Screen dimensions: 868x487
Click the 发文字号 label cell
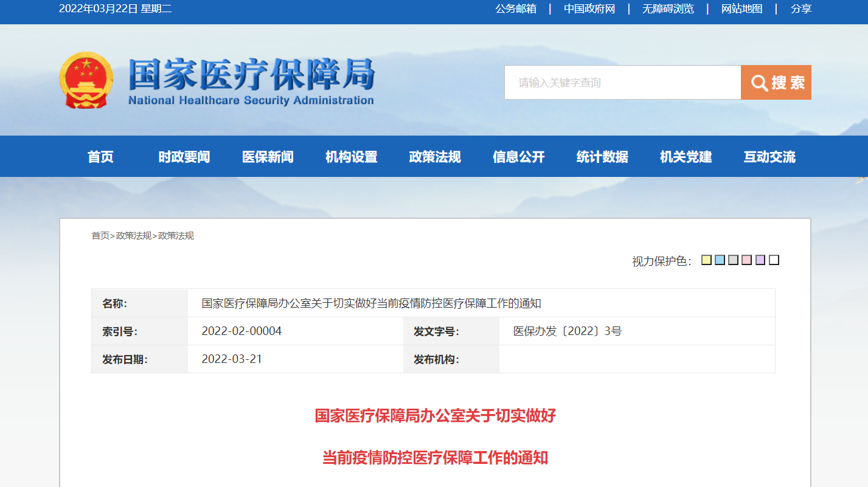point(451,331)
